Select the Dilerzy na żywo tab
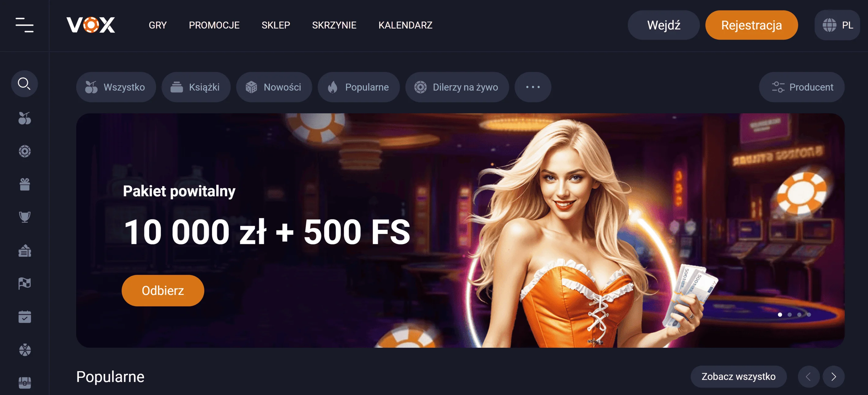 (457, 87)
